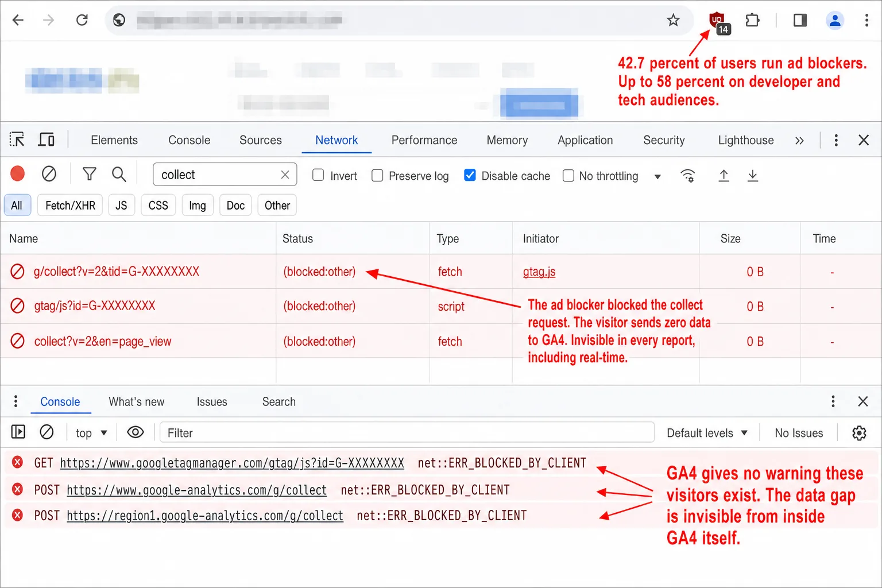Import a HAR file with upload icon
Screen dimensions: 882x588
pyautogui.click(x=724, y=176)
